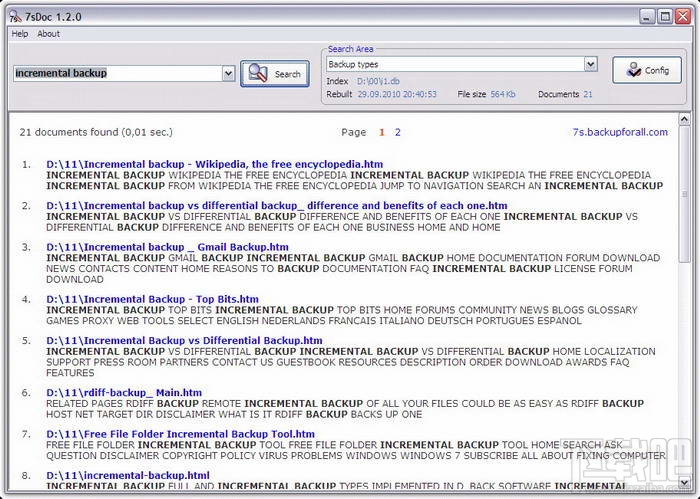The image size is (700, 499).
Task: Maximize the 7sDoc window
Action: (665, 17)
